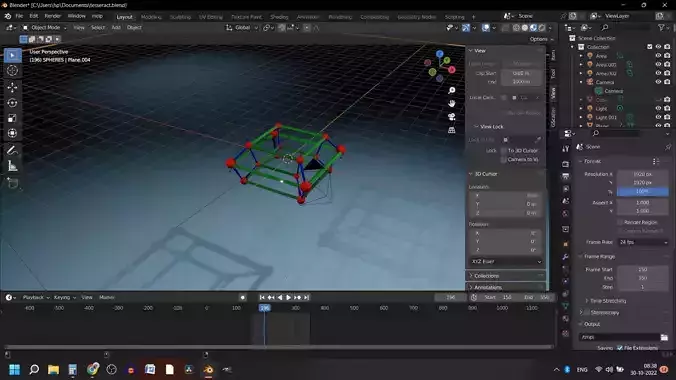Open the Output properties tab icon

566,176
